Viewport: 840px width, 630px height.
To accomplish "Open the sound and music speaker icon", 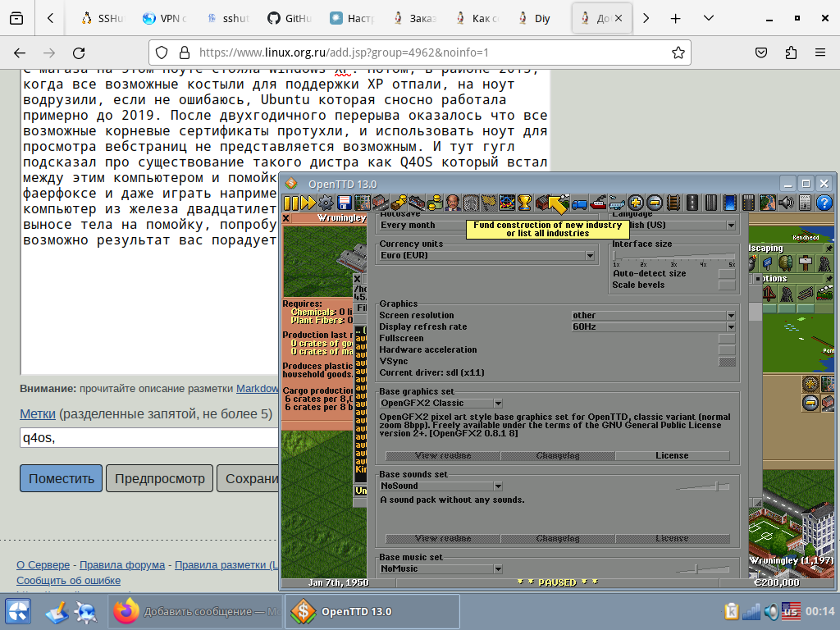I will click(786, 203).
